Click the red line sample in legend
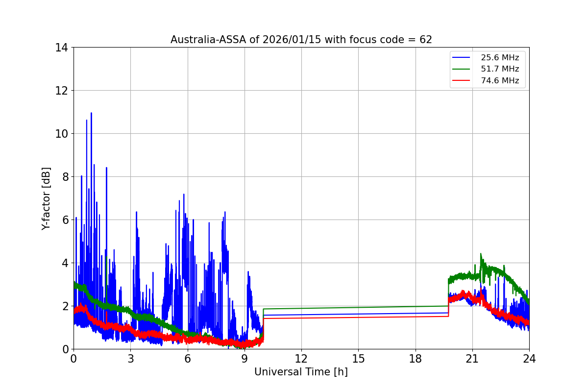This screenshot has width=588, height=392. point(462,81)
